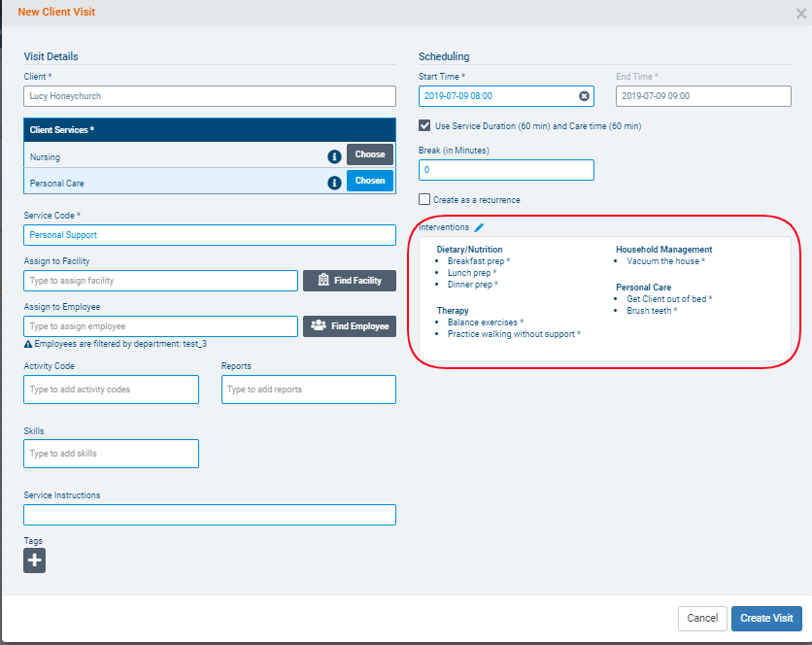Image resolution: width=812 pixels, height=645 pixels.
Task: Choose the Nursing client service
Action: click(x=370, y=154)
